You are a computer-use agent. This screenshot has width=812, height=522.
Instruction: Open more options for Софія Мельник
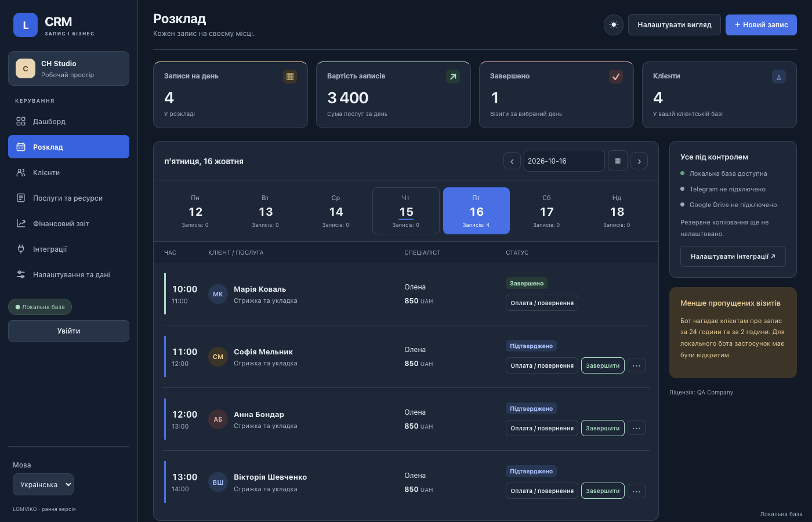[636, 365]
